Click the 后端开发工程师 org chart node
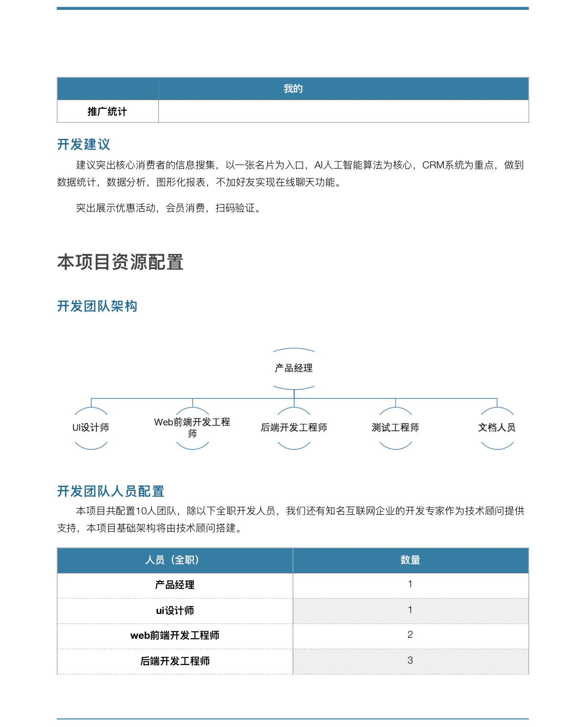The image size is (588, 727). click(x=294, y=428)
